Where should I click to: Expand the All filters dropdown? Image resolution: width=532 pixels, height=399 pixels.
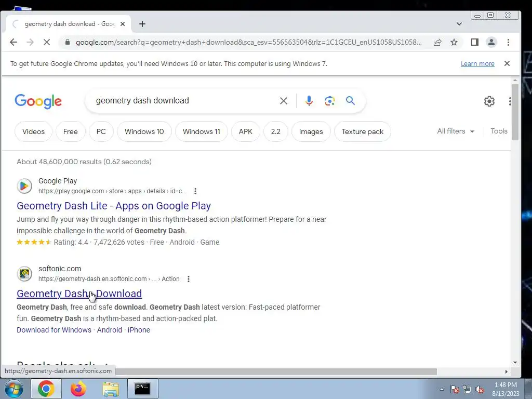click(456, 131)
